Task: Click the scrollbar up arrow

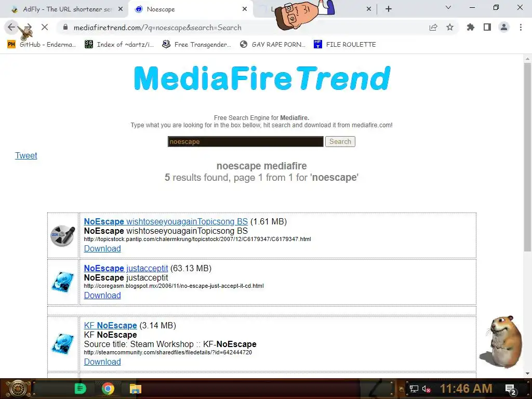Action: click(527, 59)
